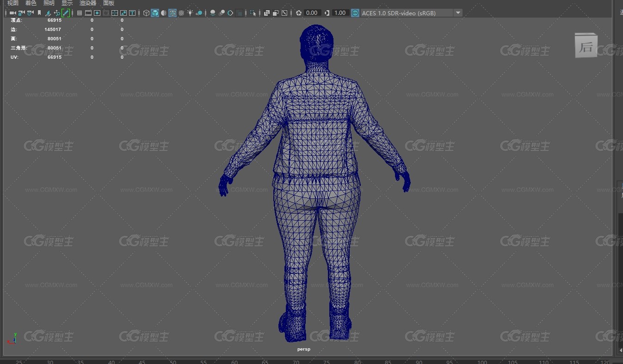Image resolution: width=623 pixels, height=364 pixels.
Task: Click the Smooth Shade All cube icon
Action: click(x=155, y=13)
